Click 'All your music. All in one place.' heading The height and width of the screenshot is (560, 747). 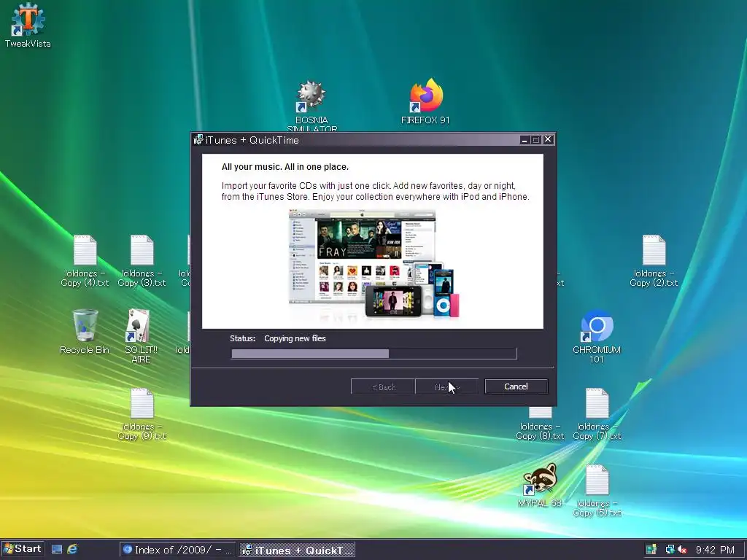[285, 167]
